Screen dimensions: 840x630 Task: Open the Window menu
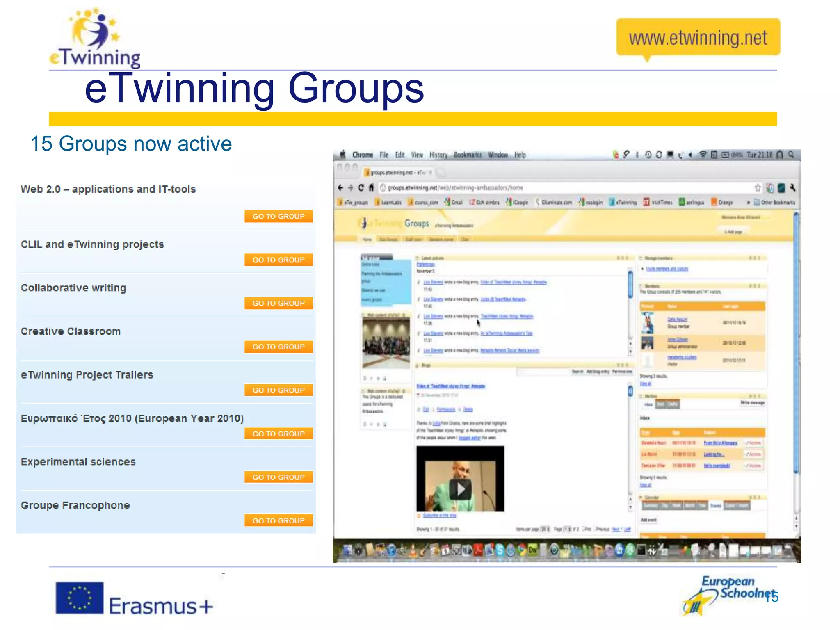click(498, 155)
